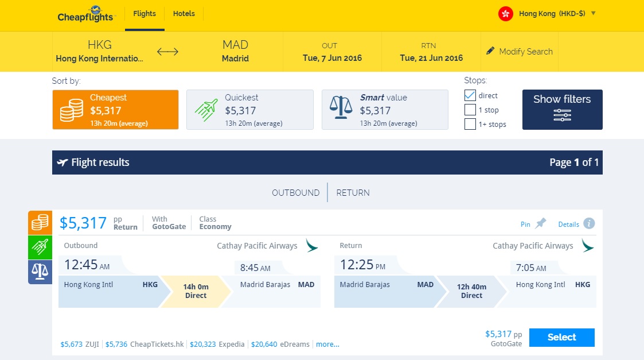Image resolution: width=644 pixels, height=360 pixels.
Task: Sort by Quickest option
Action: (250, 109)
